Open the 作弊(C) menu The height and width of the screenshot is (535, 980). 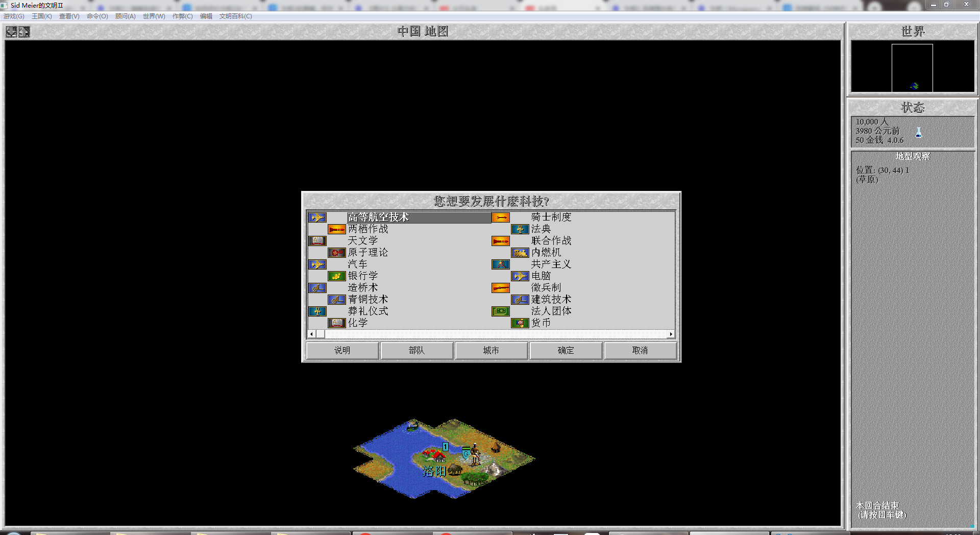pos(183,16)
